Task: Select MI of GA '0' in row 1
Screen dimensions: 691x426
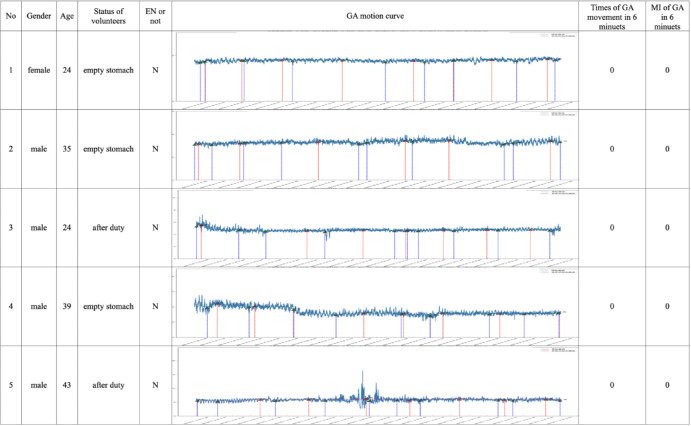Action: [667, 70]
